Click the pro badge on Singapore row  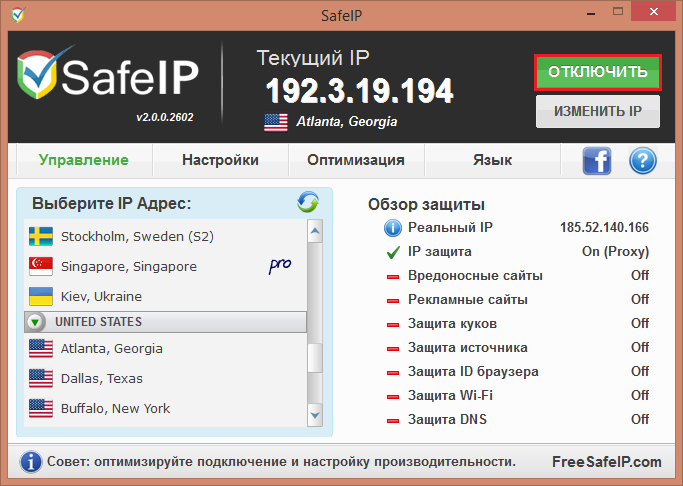coord(280,265)
